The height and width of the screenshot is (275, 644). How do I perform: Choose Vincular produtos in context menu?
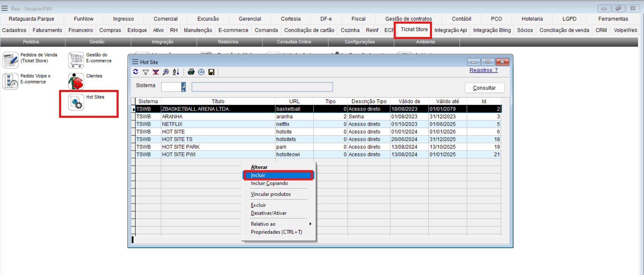[x=271, y=194]
